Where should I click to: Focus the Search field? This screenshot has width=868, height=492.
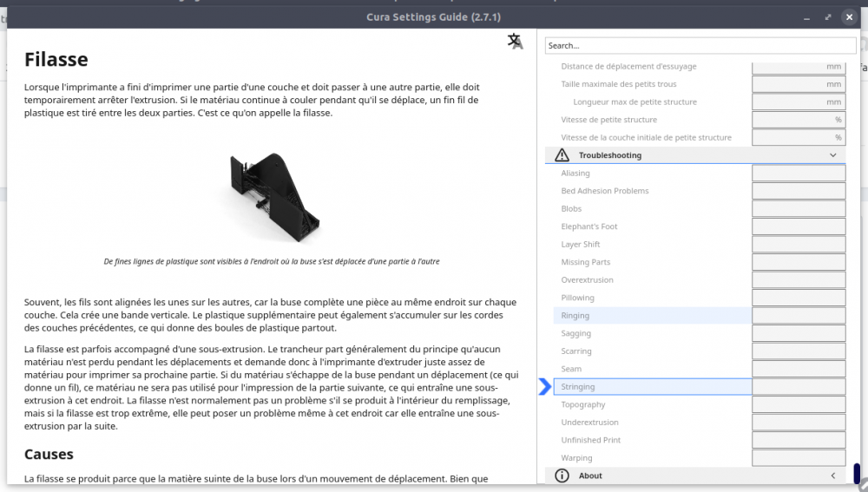pyautogui.click(x=700, y=45)
